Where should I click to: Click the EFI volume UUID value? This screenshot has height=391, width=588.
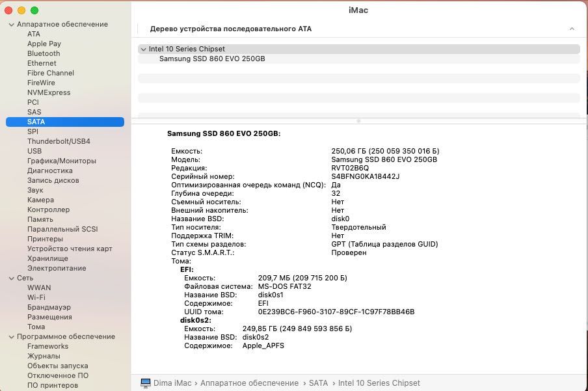tap(336, 312)
